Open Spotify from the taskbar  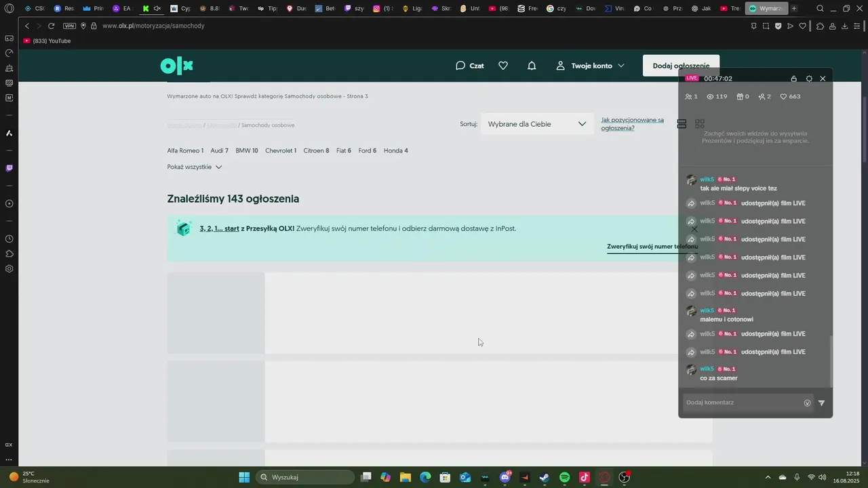point(565,477)
